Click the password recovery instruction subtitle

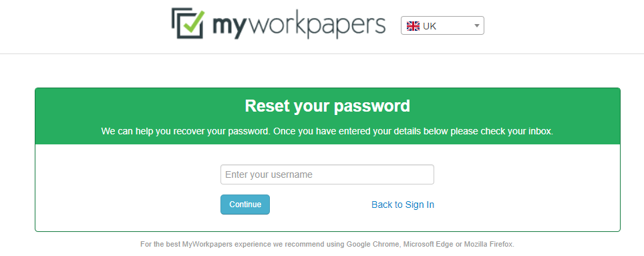click(x=327, y=132)
